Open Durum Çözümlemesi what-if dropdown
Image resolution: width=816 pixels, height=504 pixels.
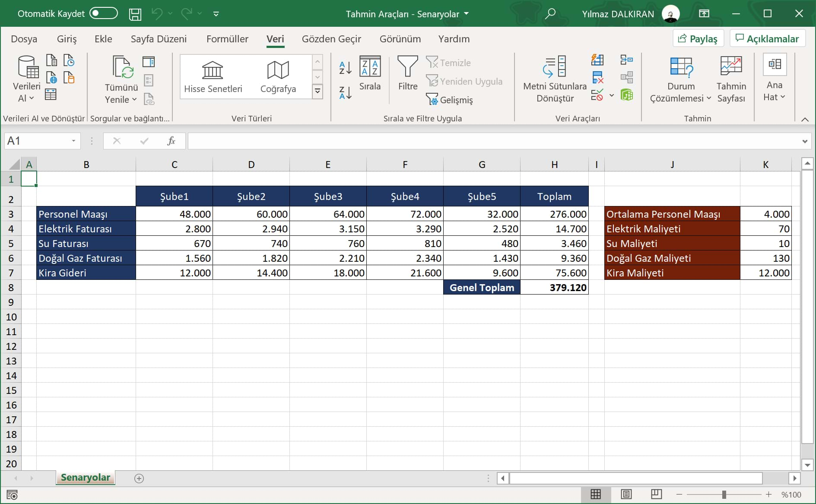[x=681, y=80]
